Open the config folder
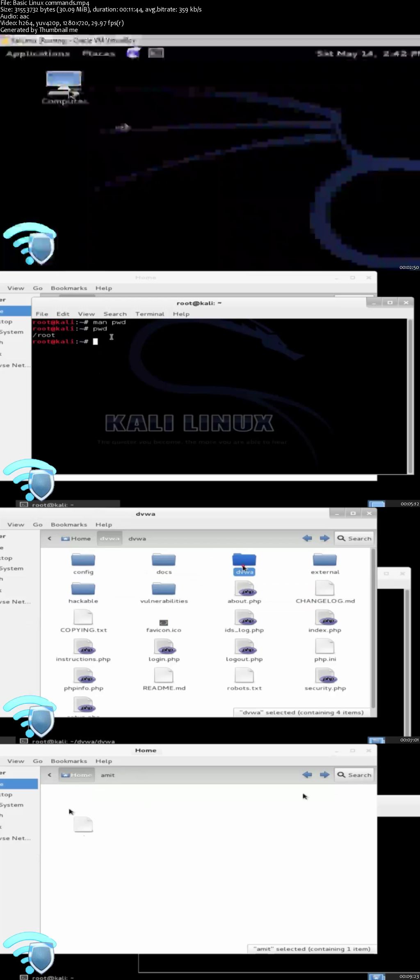420x980 pixels. click(x=83, y=564)
